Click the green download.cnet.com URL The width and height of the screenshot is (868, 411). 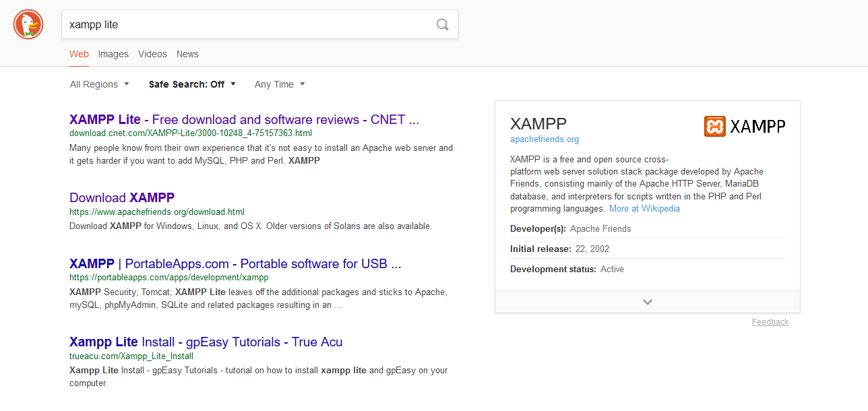[x=191, y=133]
